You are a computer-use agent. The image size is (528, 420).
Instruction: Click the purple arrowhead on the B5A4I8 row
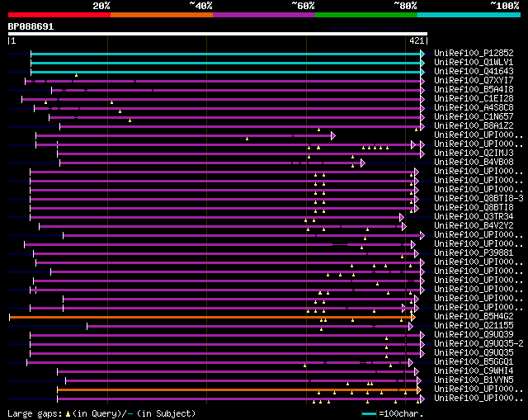422,90
